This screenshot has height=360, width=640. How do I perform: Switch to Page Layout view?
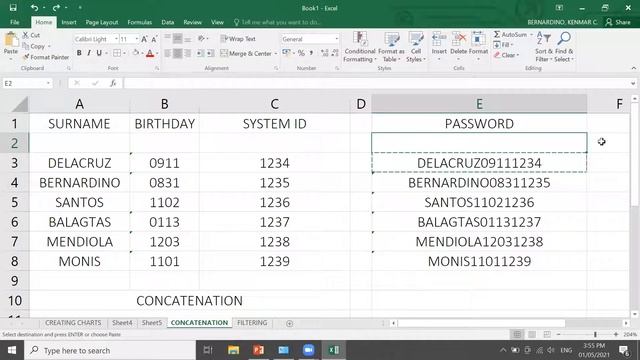pos(532,334)
